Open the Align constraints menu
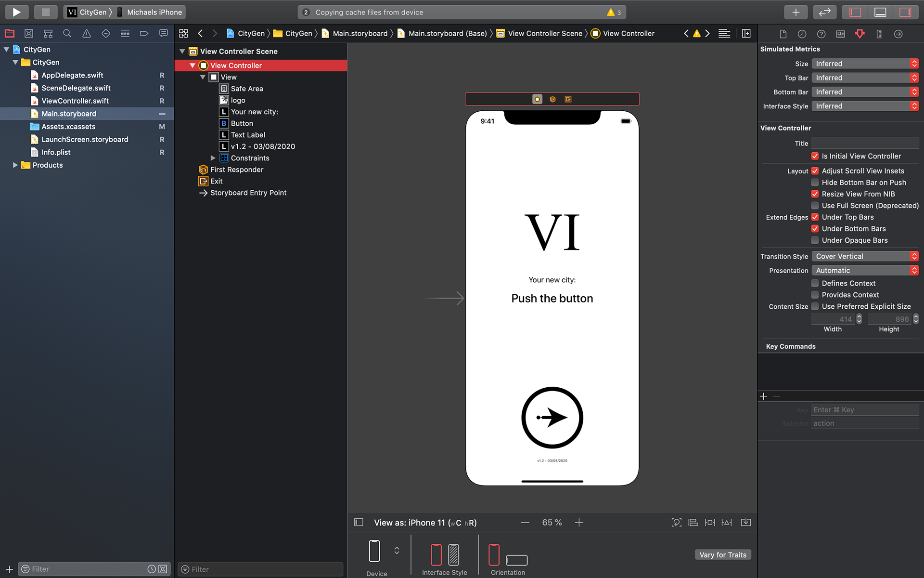Viewport: 924px width, 578px height. 693,523
